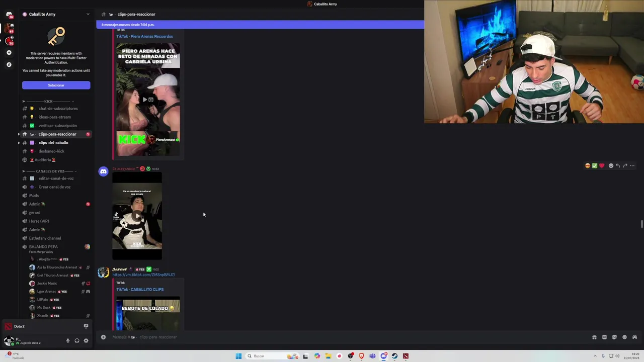Screen dimensions: 644x362
Task: Open the GIF picker icon
Action: [x=604, y=337]
